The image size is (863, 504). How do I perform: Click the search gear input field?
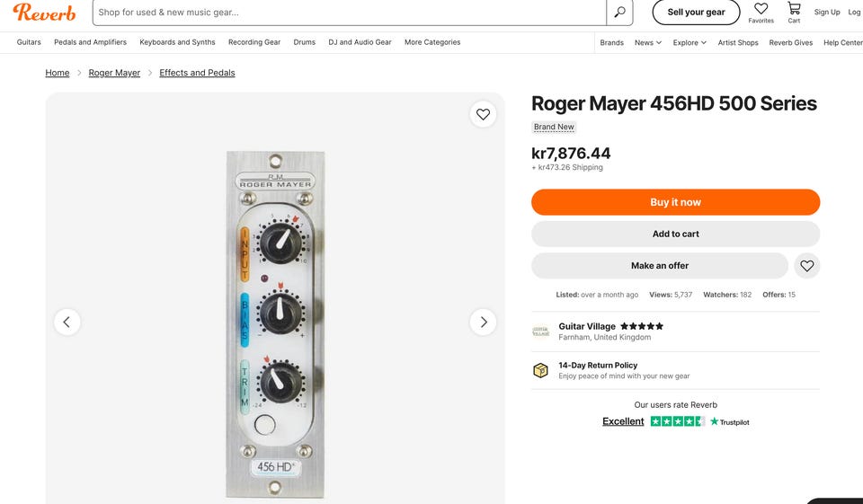tap(349, 13)
